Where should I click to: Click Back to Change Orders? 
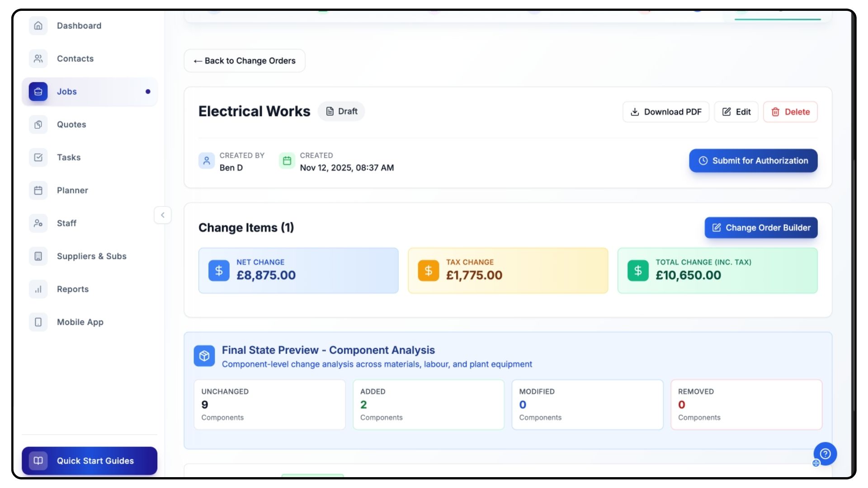245,61
